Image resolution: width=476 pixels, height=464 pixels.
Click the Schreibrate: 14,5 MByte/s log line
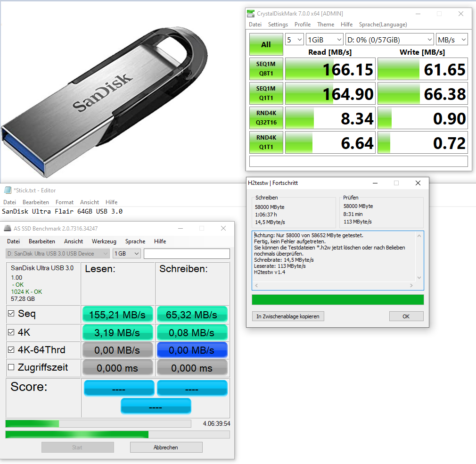tap(284, 260)
